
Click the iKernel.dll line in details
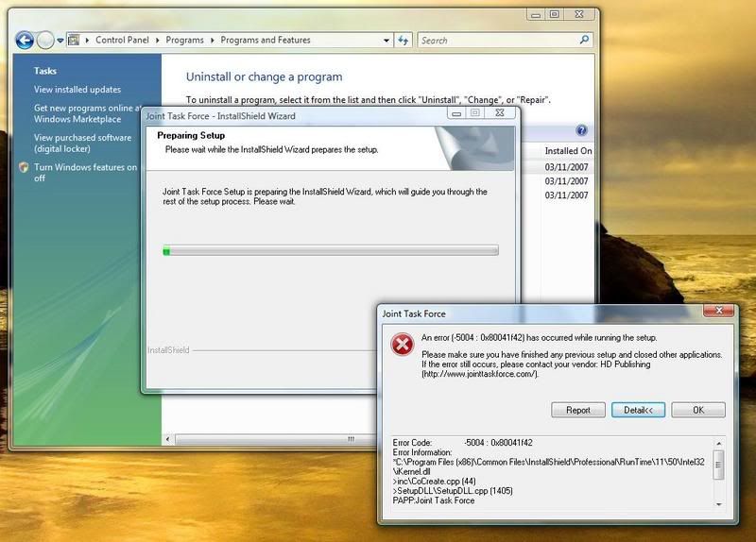(411, 472)
